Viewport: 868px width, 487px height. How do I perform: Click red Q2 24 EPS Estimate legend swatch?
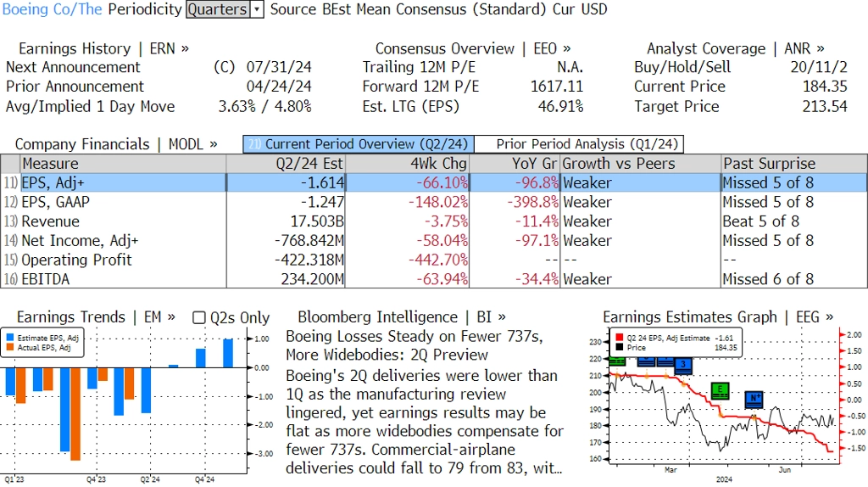[619, 338]
